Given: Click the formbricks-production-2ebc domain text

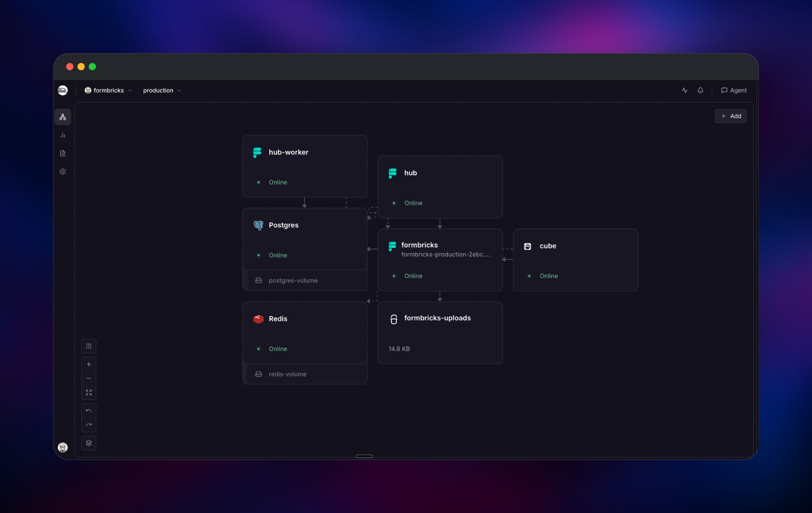Looking at the screenshot, I should coord(446,255).
